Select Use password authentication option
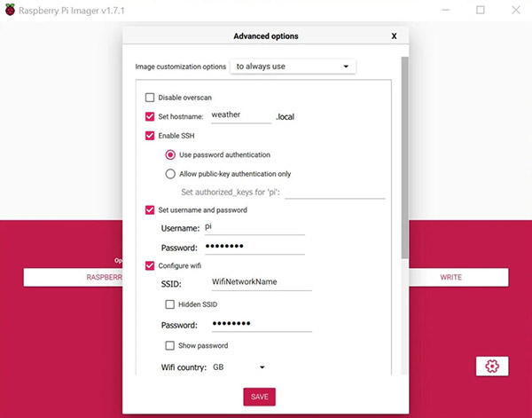This screenshot has height=418, width=532. (x=171, y=154)
